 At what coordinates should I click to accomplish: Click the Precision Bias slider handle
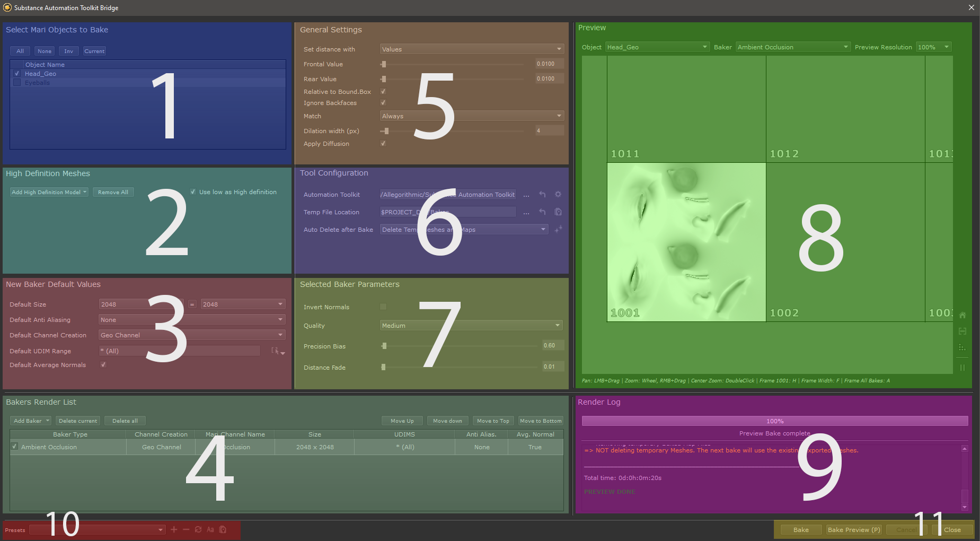384,346
